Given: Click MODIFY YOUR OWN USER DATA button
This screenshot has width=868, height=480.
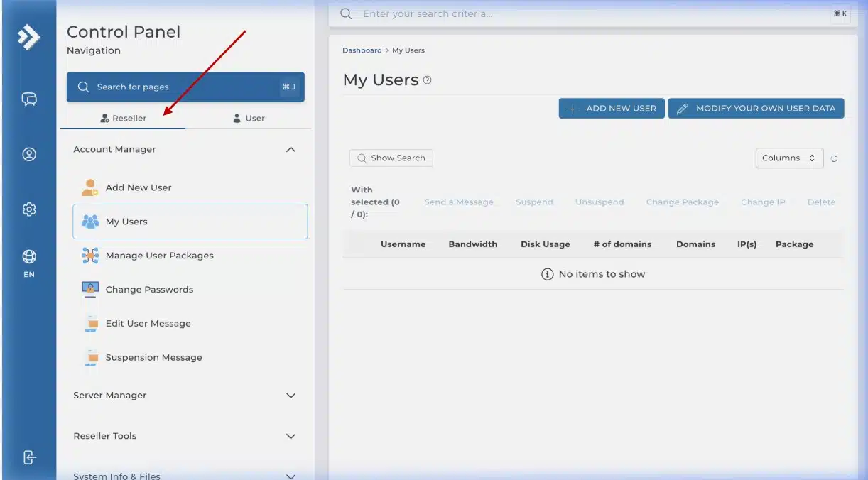Looking at the screenshot, I should click(x=756, y=109).
